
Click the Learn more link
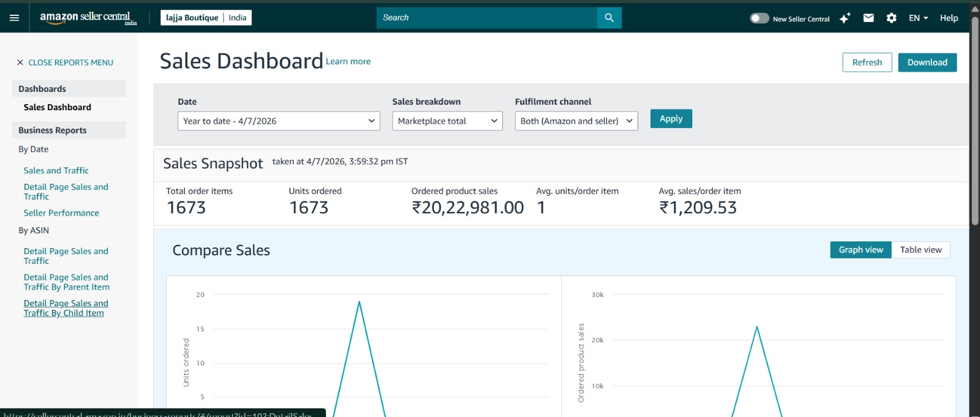click(348, 61)
